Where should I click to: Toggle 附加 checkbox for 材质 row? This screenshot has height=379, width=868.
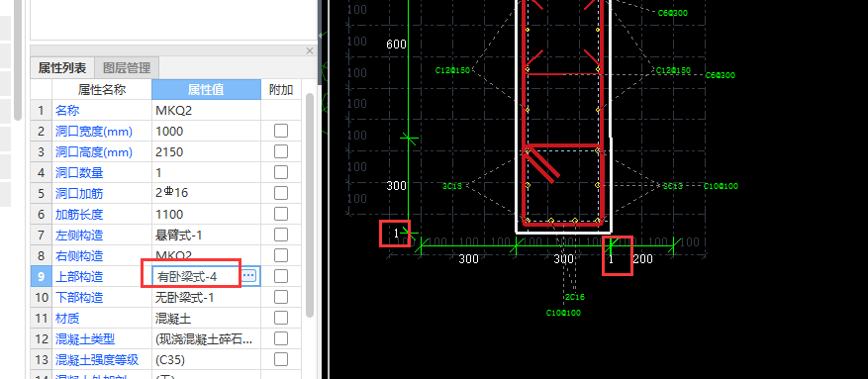281,318
